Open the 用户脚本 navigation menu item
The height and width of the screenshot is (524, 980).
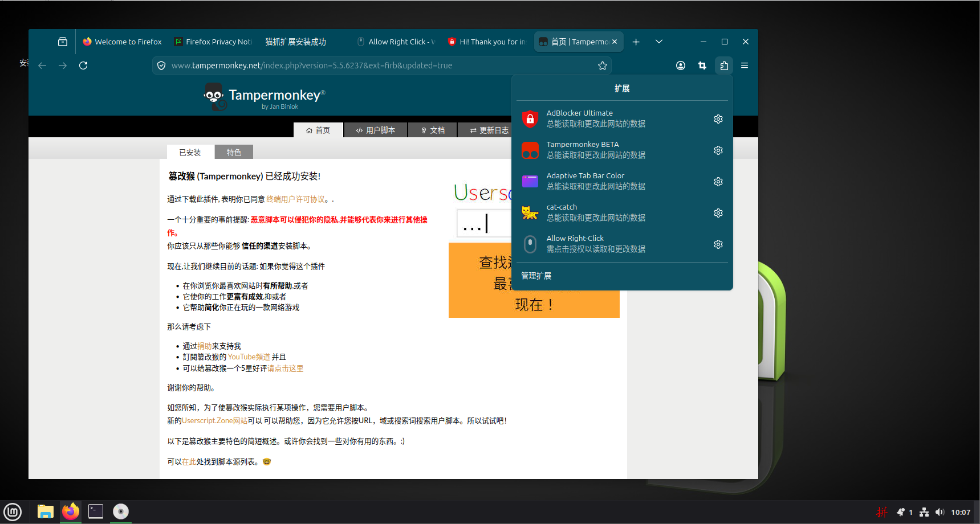(x=376, y=130)
